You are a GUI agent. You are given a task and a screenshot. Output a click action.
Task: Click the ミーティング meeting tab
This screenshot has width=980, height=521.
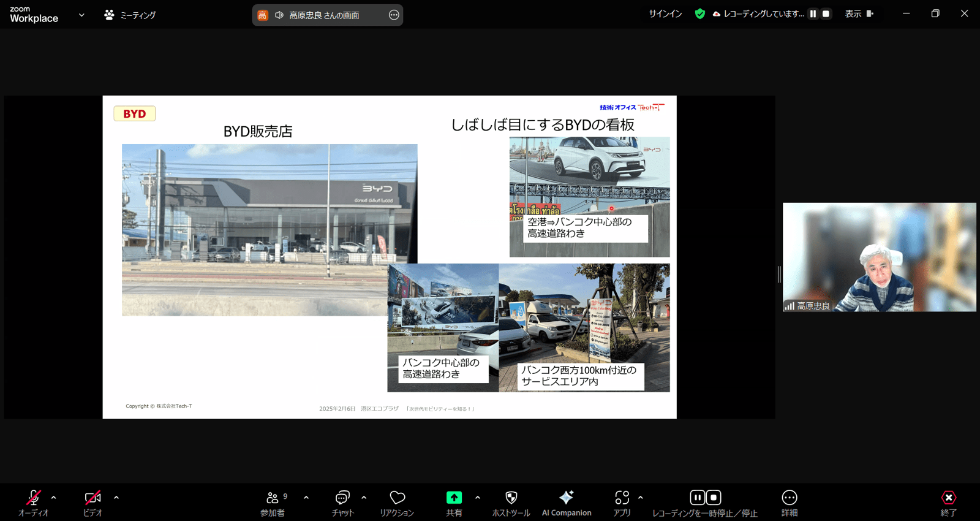tap(130, 15)
